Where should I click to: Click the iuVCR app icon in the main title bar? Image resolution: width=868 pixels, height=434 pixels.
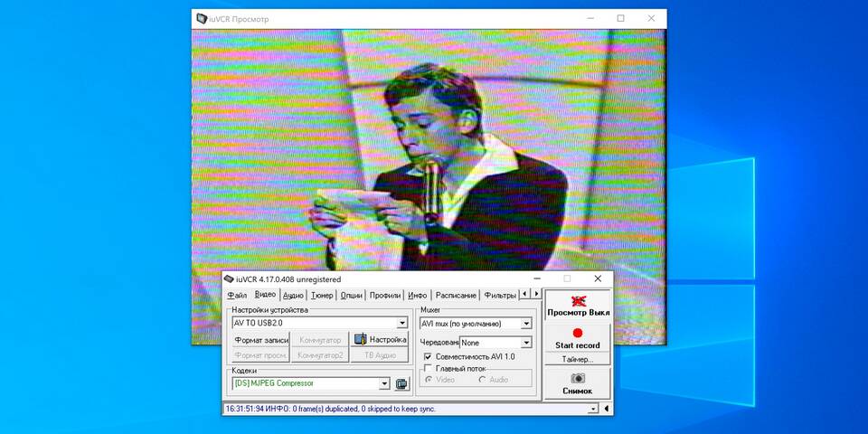(229, 279)
